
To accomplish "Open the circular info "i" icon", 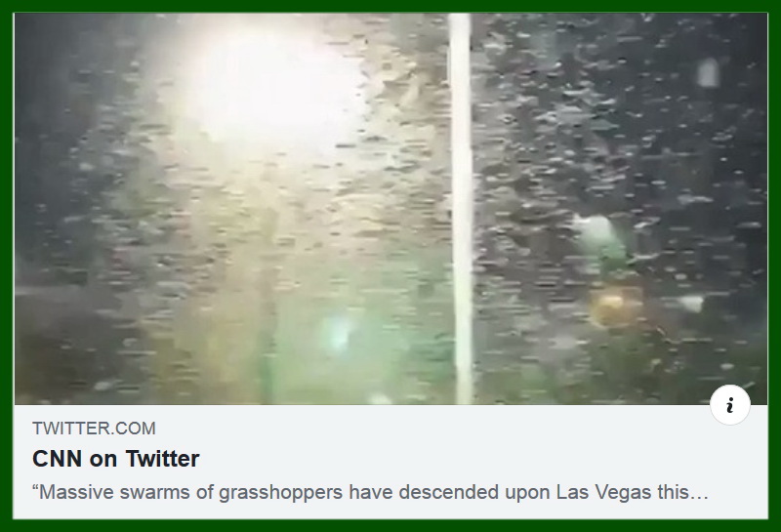I will pyautogui.click(x=729, y=404).
